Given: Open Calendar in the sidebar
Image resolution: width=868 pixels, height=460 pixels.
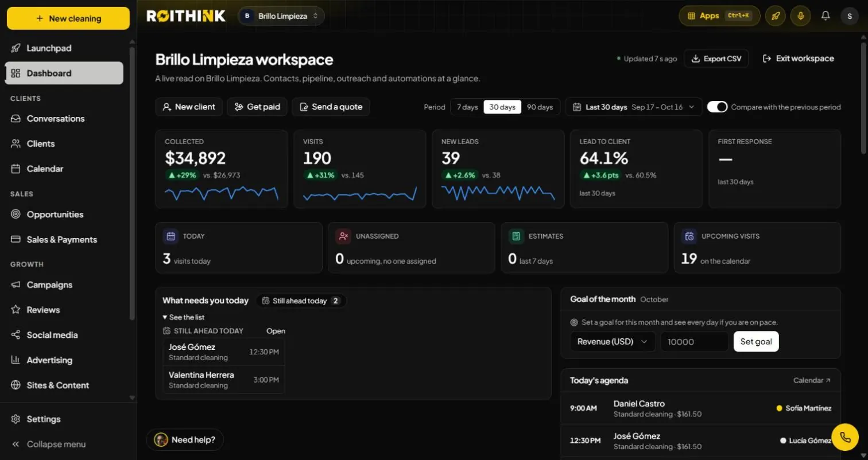Looking at the screenshot, I should 64,169.
